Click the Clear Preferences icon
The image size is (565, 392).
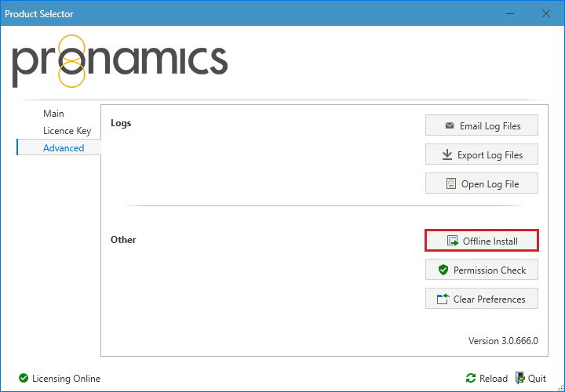pos(443,299)
